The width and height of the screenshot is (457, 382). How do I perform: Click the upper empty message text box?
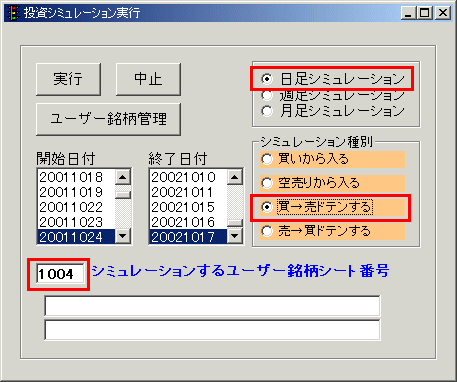[212, 306]
